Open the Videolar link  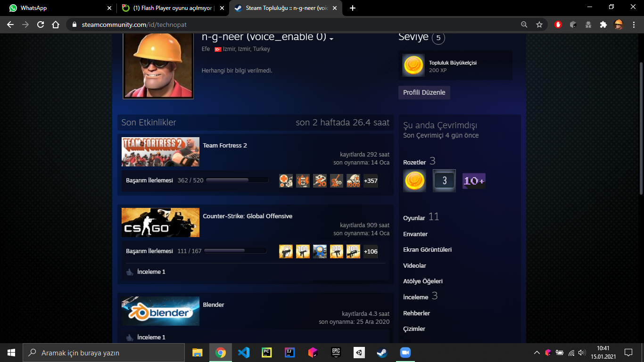[x=414, y=266]
